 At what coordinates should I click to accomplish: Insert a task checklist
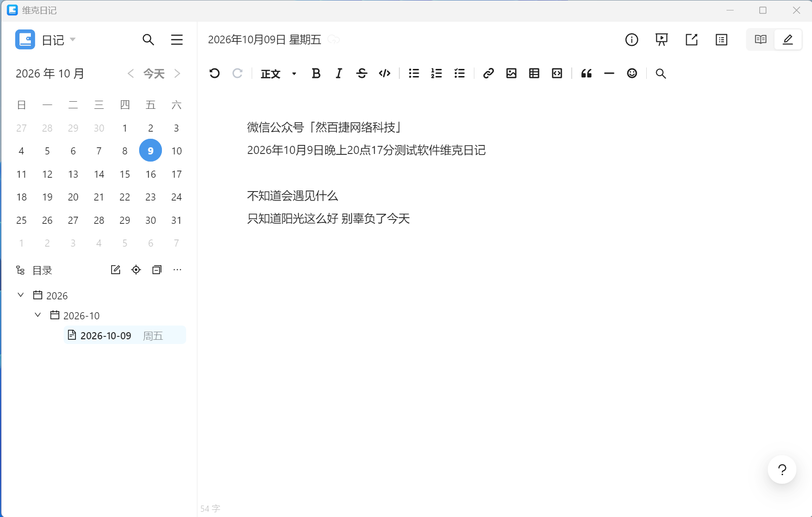[459, 73]
